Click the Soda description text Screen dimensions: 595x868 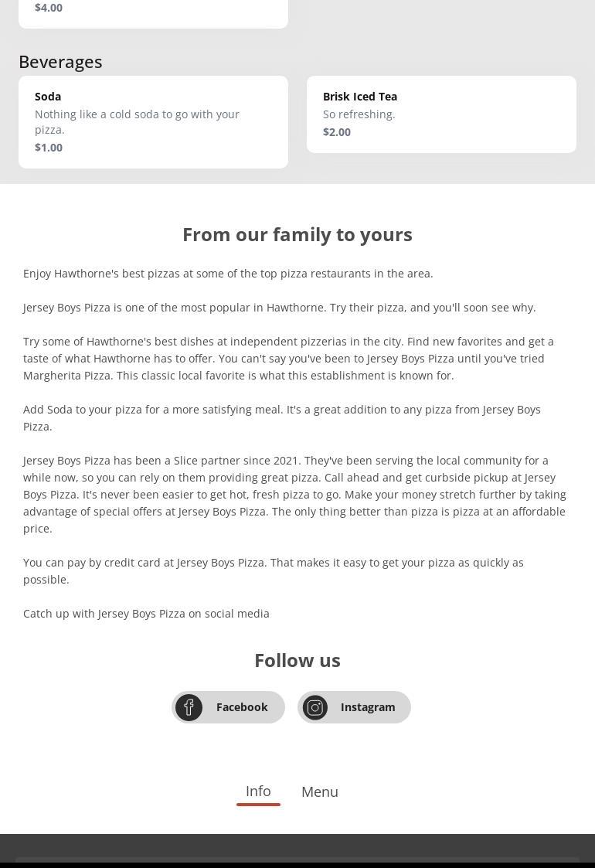point(137,122)
